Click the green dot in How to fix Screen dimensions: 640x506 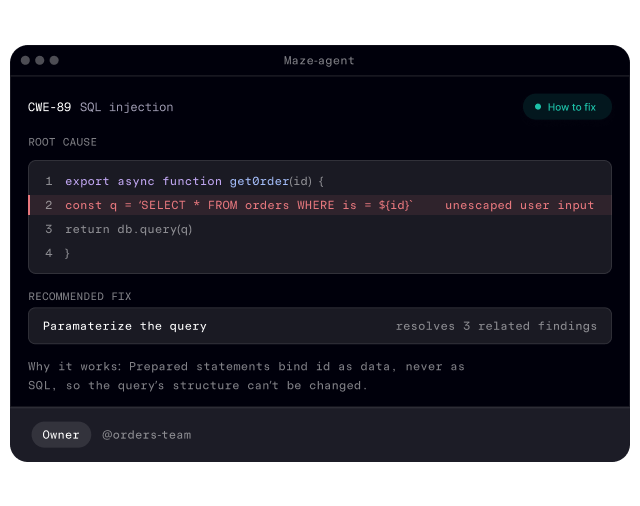pos(538,107)
